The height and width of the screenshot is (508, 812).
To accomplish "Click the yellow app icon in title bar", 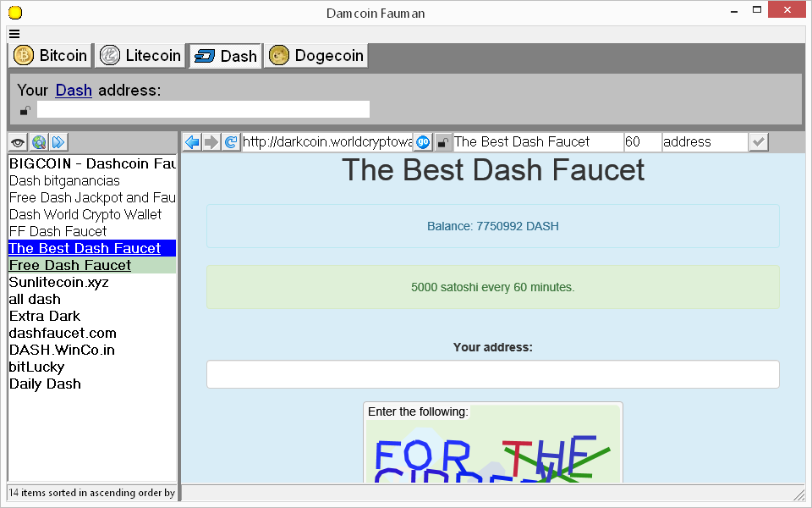I will [x=15, y=13].
